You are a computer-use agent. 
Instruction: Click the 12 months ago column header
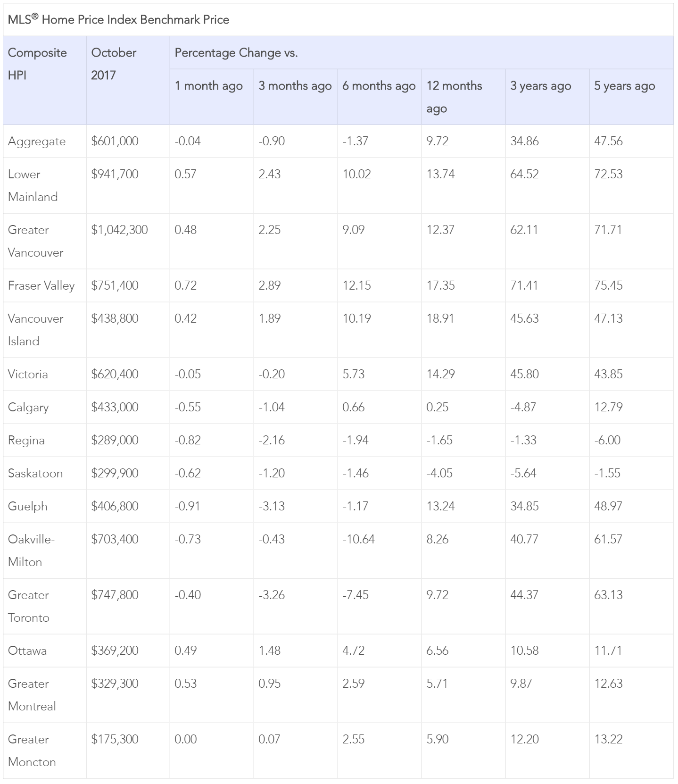pyautogui.click(x=454, y=97)
